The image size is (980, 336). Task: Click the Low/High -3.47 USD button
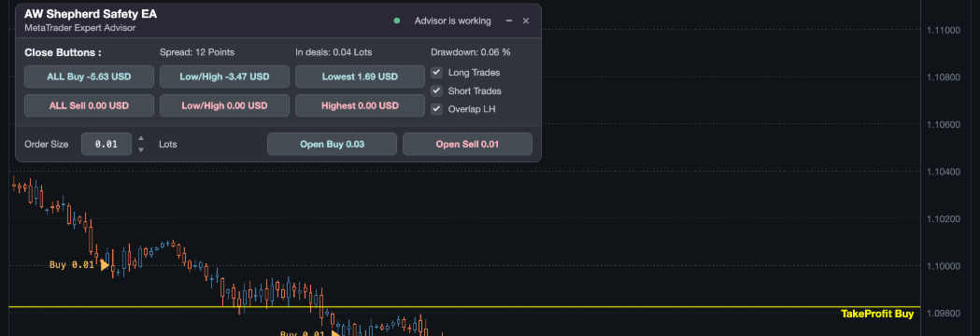coord(225,77)
